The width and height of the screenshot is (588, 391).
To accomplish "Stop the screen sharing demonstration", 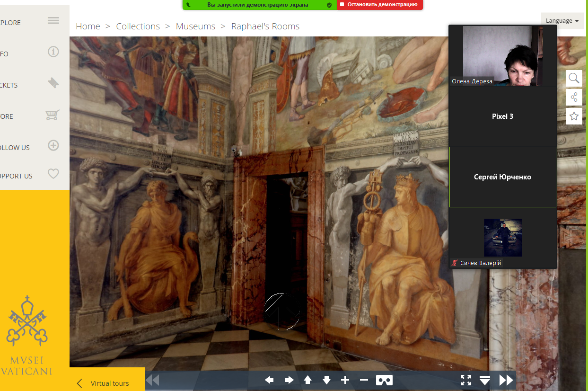I will 379,5.
